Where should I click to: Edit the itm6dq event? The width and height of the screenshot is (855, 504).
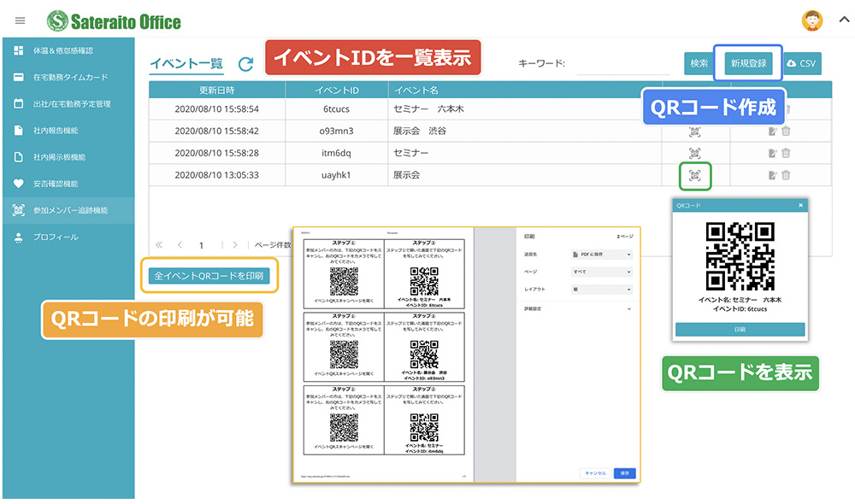click(x=772, y=154)
